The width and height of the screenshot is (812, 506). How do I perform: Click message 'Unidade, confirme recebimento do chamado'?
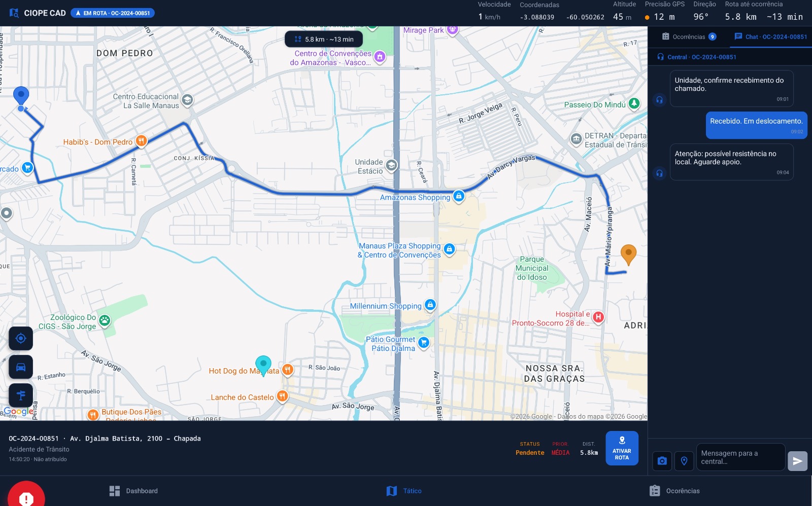click(731, 88)
